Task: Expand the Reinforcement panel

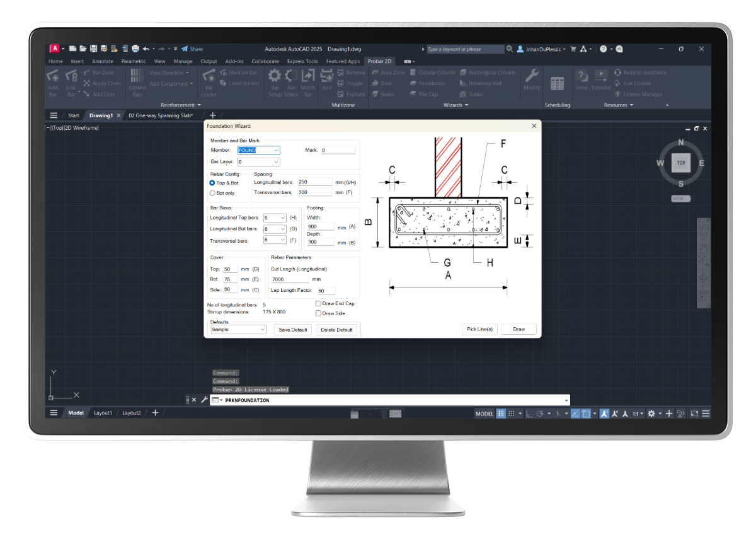Action: 181,105
